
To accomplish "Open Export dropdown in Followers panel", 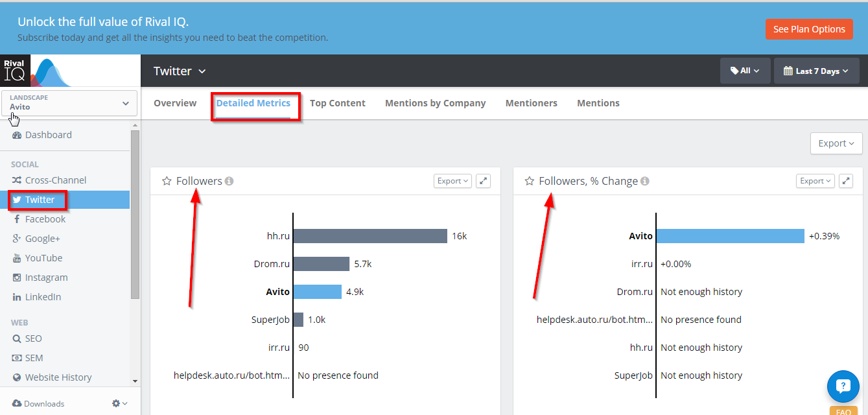I will pos(452,181).
